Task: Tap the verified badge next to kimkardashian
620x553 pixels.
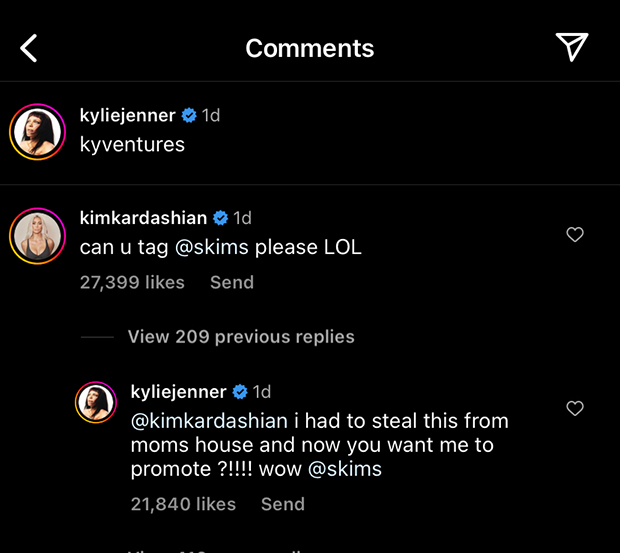Action: point(221,217)
